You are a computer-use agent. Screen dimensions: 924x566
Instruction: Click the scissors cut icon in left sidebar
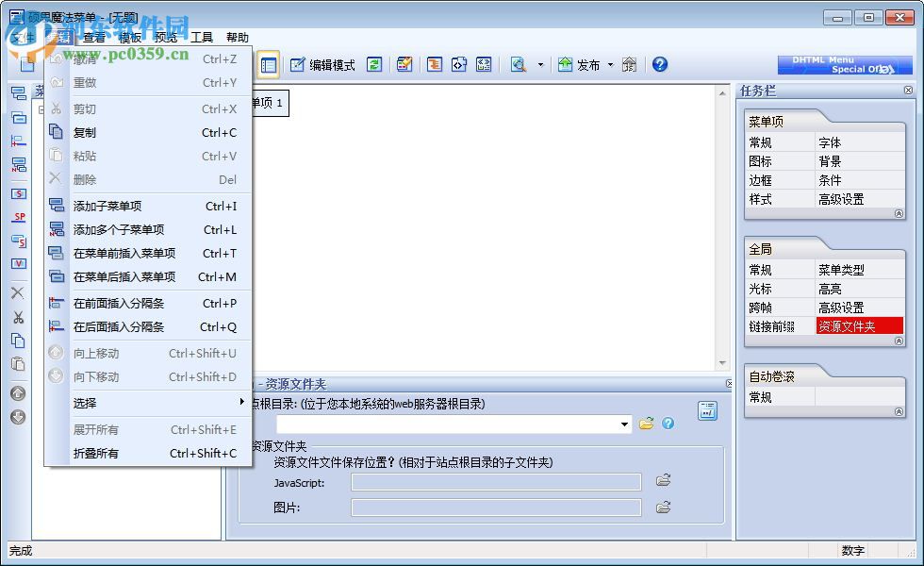(17, 318)
